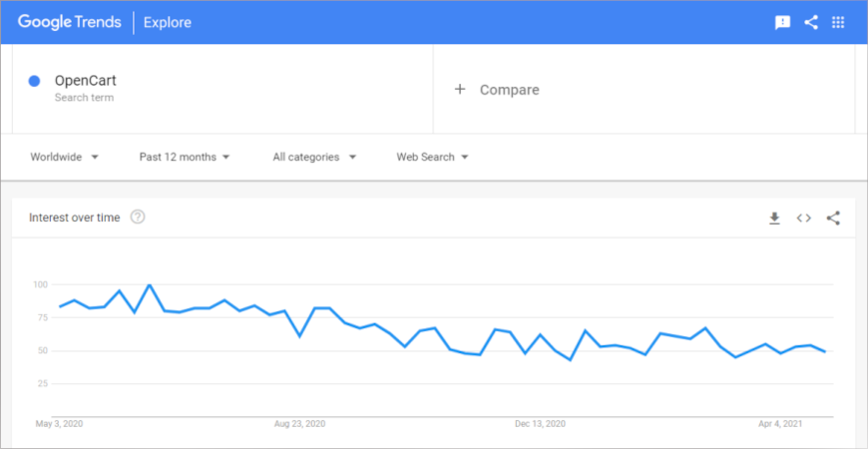This screenshot has width=868, height=449.
Task: Click the Dec 13, 2020 axis label
Action: (540, 424)
